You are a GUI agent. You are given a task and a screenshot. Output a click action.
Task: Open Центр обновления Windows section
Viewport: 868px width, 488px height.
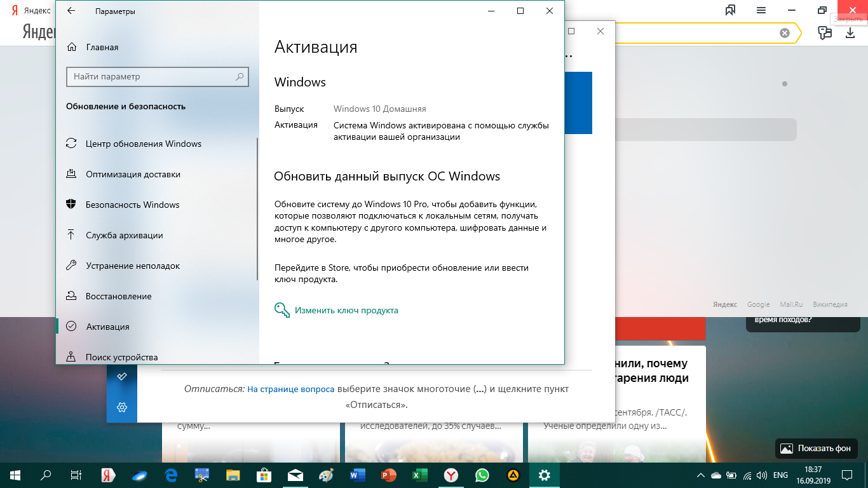pos(157,144)
